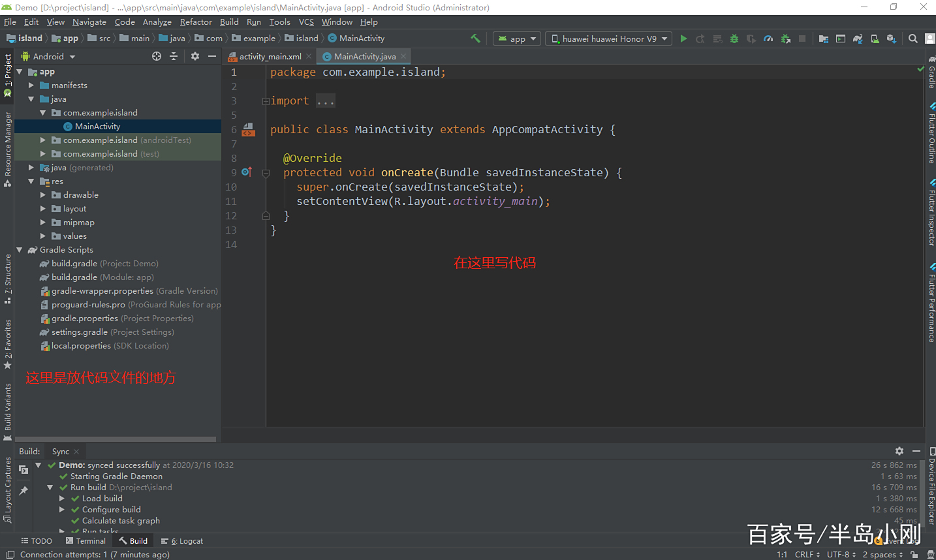Open the 1: Project tool window tab
Image resolution: width=936 pixels, height=560 pixels.
click(8, 75)
